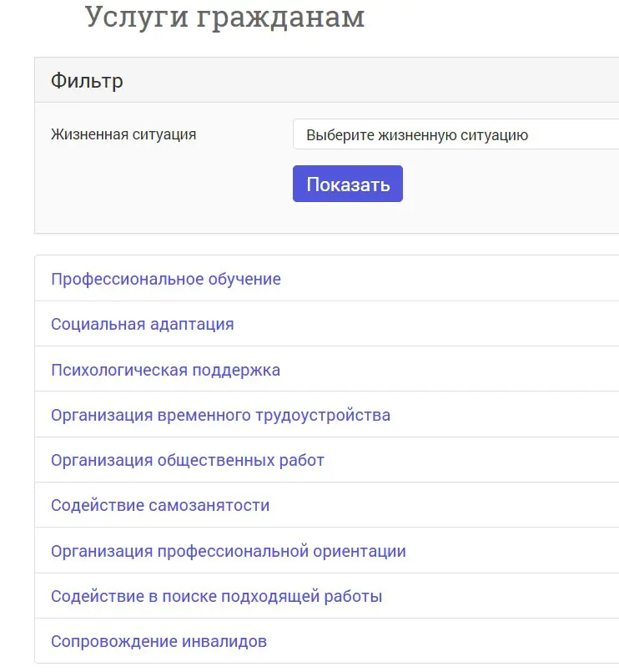Open Организация общественных работ link
The image size is (619, 672).
click(187, 460)
